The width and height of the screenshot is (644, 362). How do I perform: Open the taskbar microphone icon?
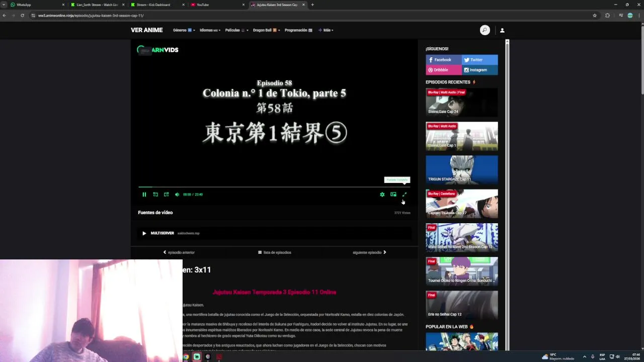point(593,357)
